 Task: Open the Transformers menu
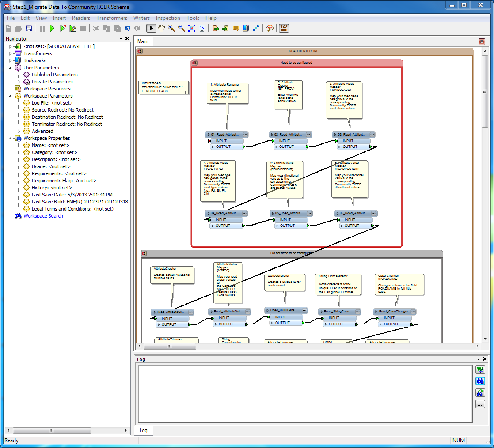112,18
